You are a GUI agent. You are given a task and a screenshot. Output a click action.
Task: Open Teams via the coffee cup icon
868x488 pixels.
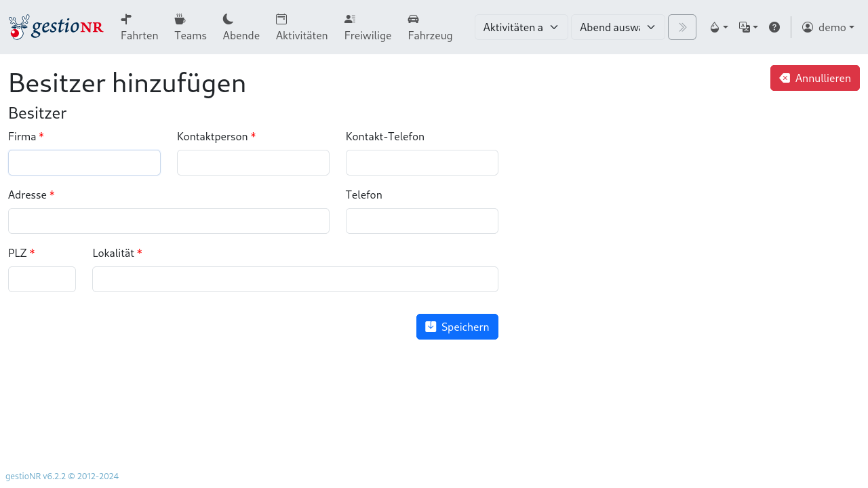pos(180,18)
